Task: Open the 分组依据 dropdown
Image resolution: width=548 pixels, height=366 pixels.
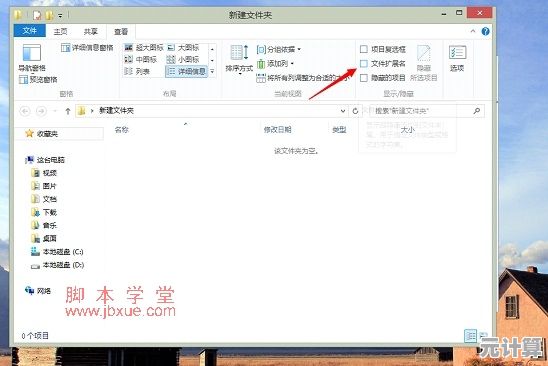Action: click(279, 50)
